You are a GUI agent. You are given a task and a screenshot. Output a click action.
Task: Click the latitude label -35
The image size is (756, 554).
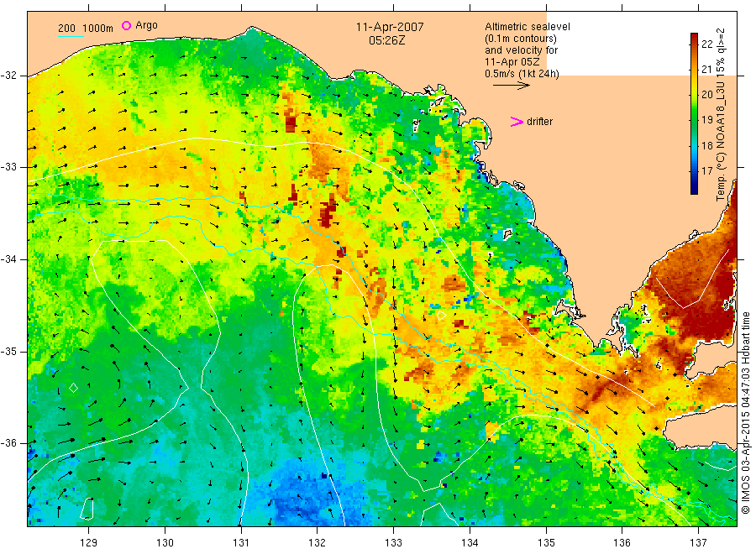(x=8, y=351)
